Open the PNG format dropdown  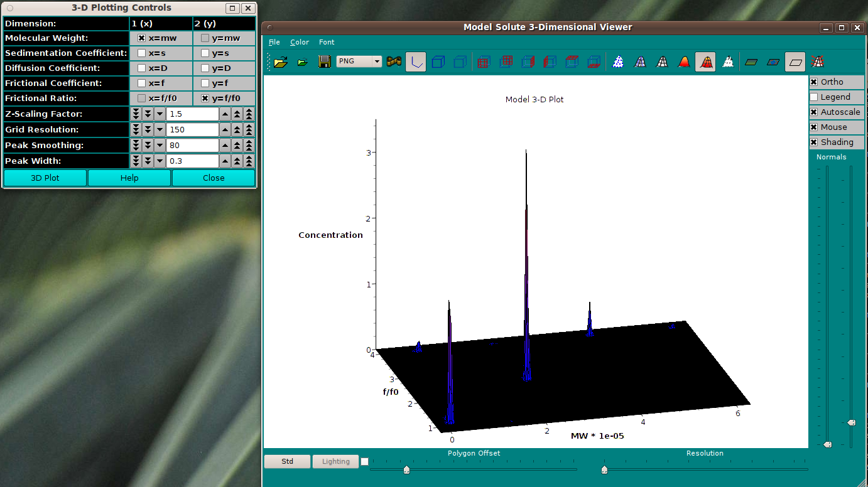click(359, 62)
